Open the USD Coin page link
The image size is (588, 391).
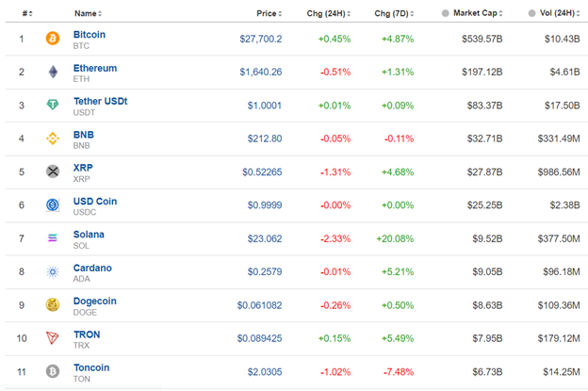[95, 202]
